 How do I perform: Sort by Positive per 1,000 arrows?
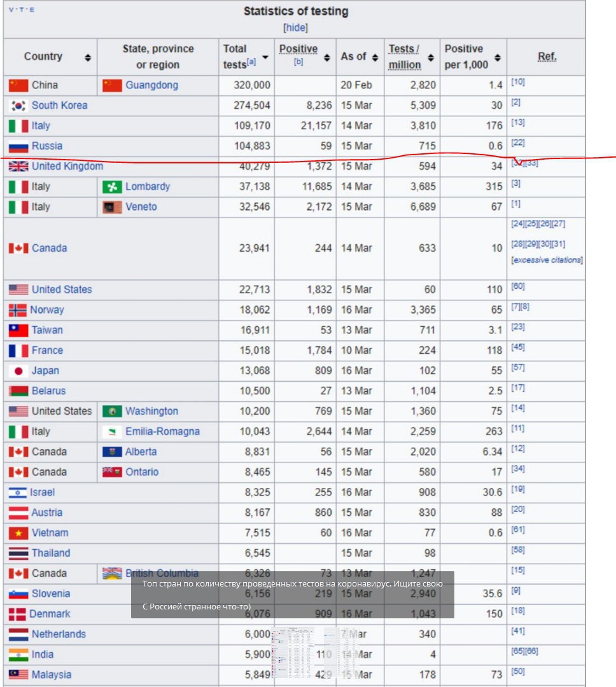click(x=497, y=57)
